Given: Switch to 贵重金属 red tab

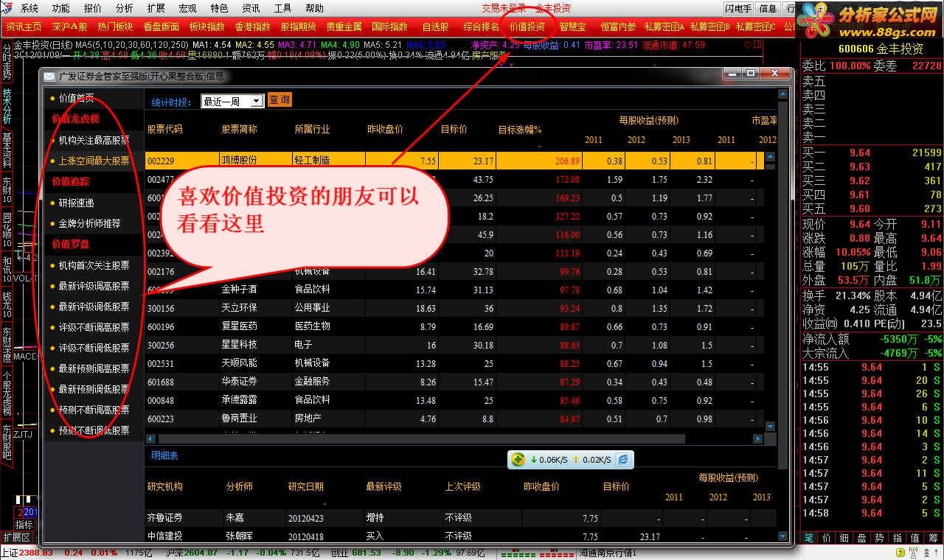Looking at the screenshot, I should click(x=344, y=27).
